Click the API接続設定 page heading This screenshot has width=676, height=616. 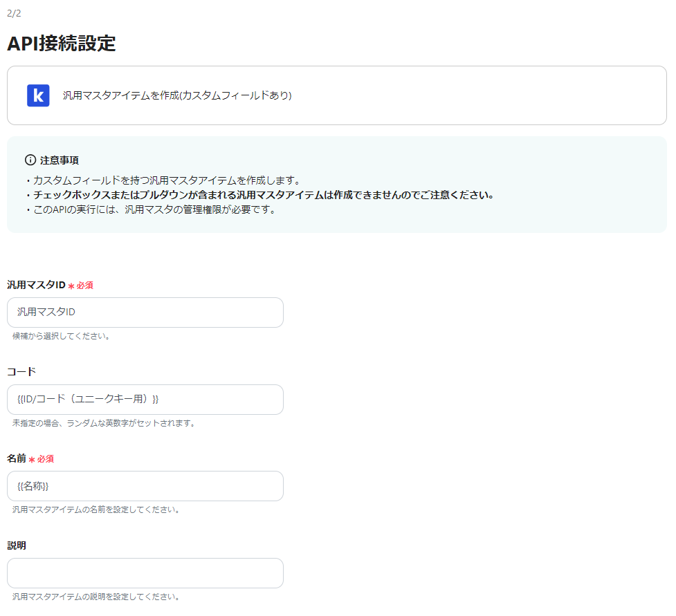coord(61,44)
